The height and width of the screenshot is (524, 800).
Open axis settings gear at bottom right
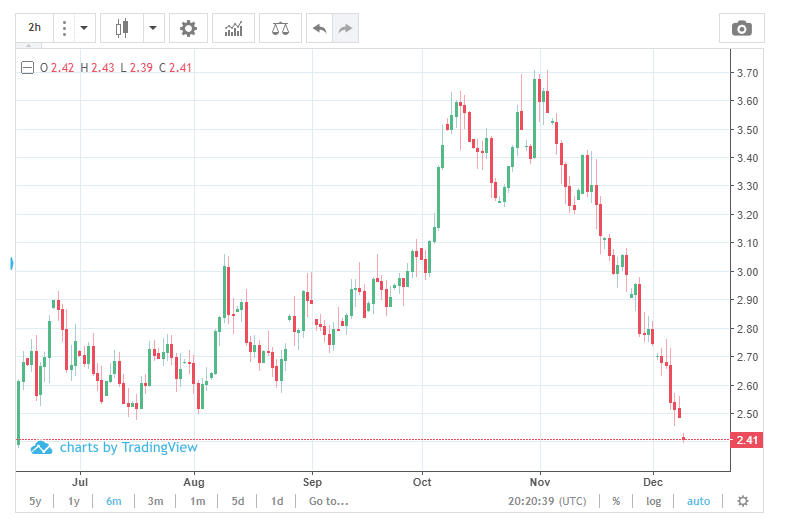[x=743, y=501]
